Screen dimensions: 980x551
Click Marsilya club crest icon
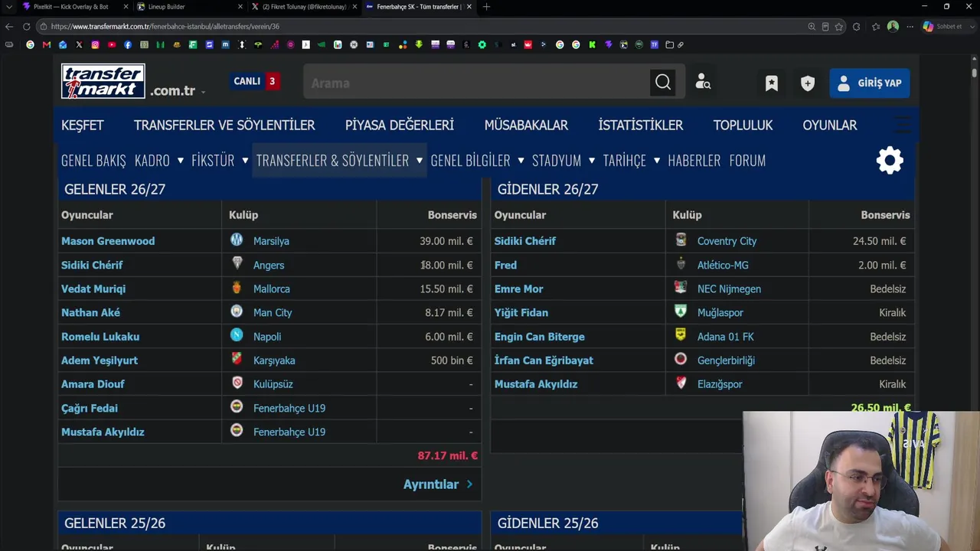pos(237,240)
